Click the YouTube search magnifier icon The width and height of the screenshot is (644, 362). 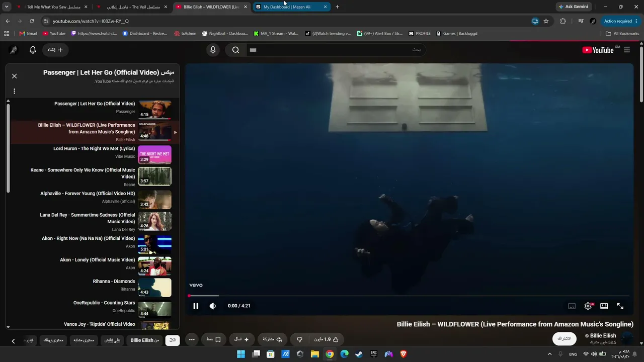pyautogui.click(x=235, y=50)
